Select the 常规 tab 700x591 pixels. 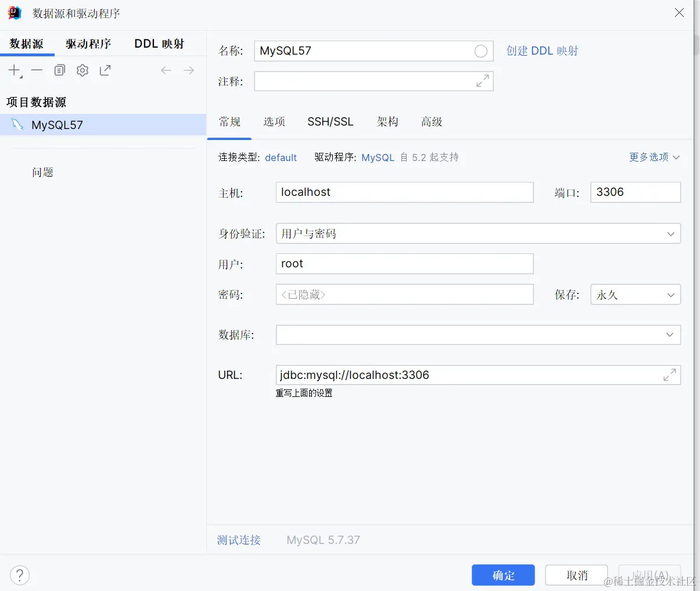(x=229, y=121)
